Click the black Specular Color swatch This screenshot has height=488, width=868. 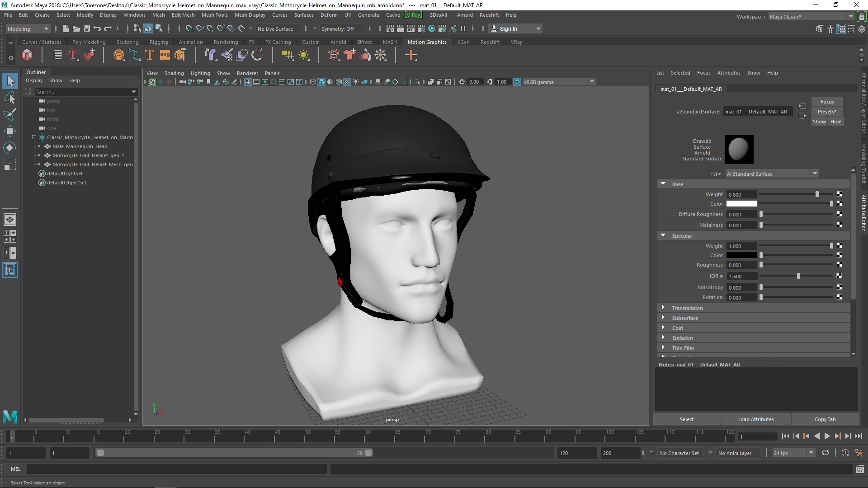(741, 255)
